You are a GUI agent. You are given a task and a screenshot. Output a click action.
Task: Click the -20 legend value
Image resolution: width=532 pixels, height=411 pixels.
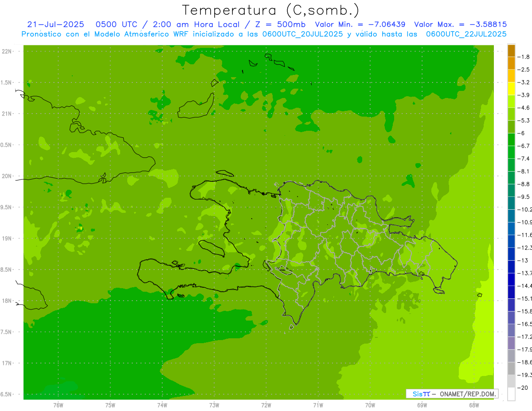522,388
